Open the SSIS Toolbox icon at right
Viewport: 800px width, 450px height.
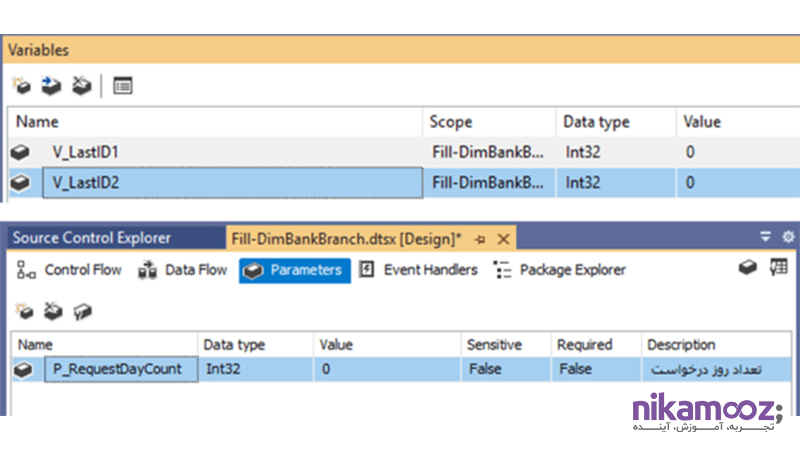778,268
